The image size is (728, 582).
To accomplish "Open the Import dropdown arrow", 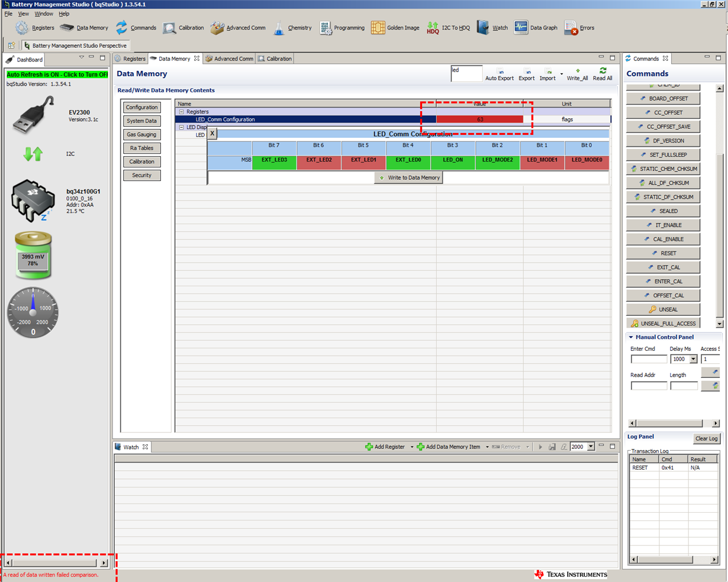I will 562,75.
